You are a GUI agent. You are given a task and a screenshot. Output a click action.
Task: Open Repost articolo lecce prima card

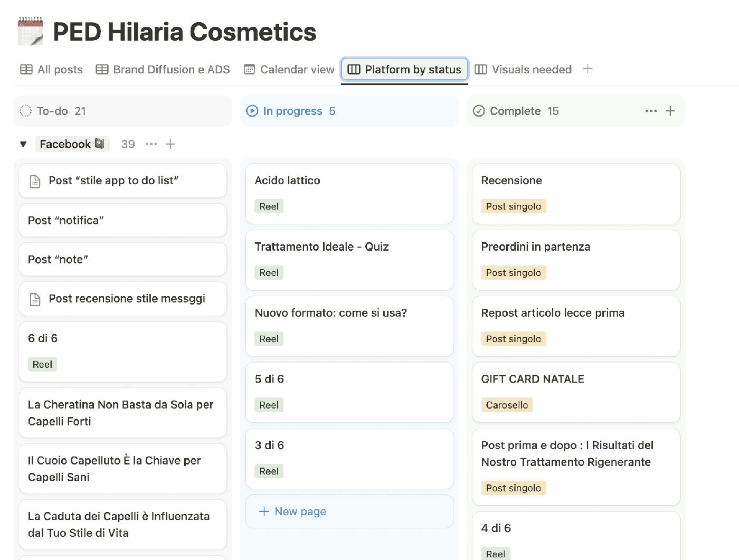click(576, 326)
